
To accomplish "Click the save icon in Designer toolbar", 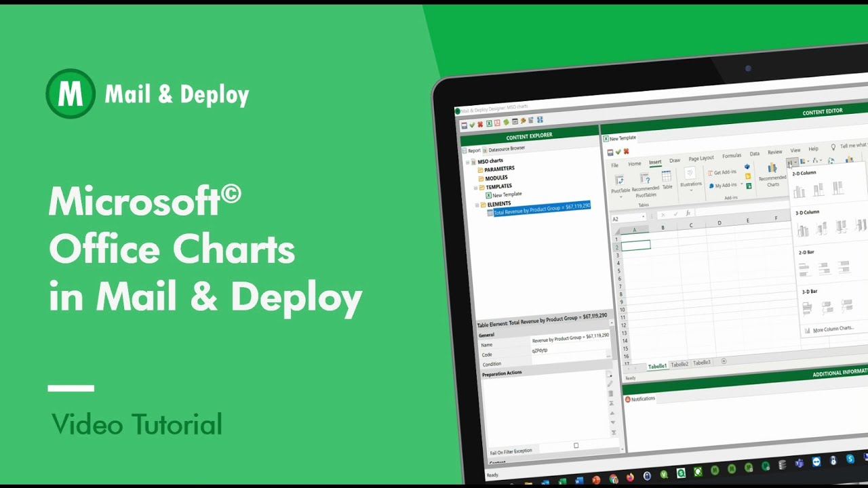I will point(465,125).
